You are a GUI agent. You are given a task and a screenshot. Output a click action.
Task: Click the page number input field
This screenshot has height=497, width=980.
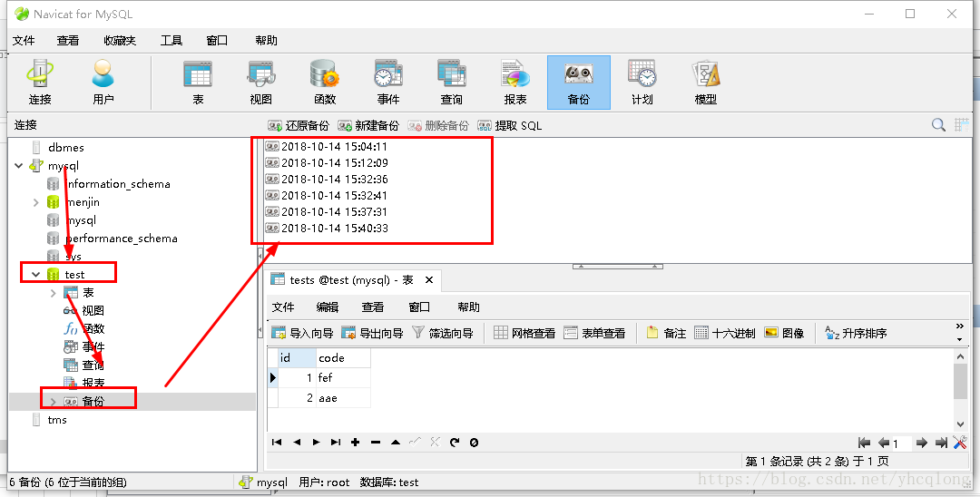coord(901,443)
